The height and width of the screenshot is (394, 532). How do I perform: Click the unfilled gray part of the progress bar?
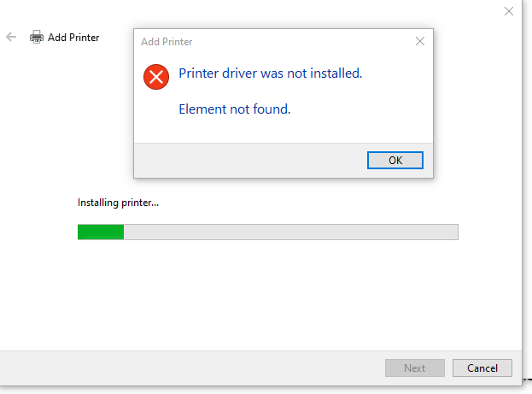point(290,232)
